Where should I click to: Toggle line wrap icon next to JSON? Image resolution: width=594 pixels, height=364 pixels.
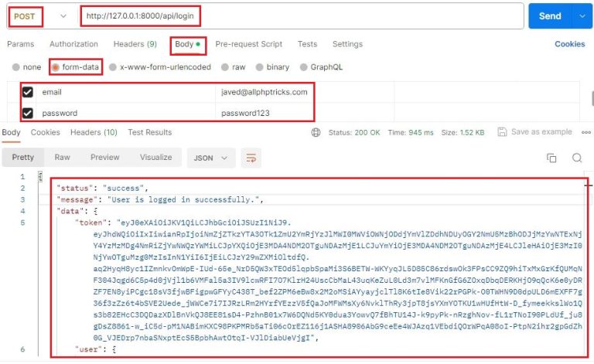click(x=251, y=158)
